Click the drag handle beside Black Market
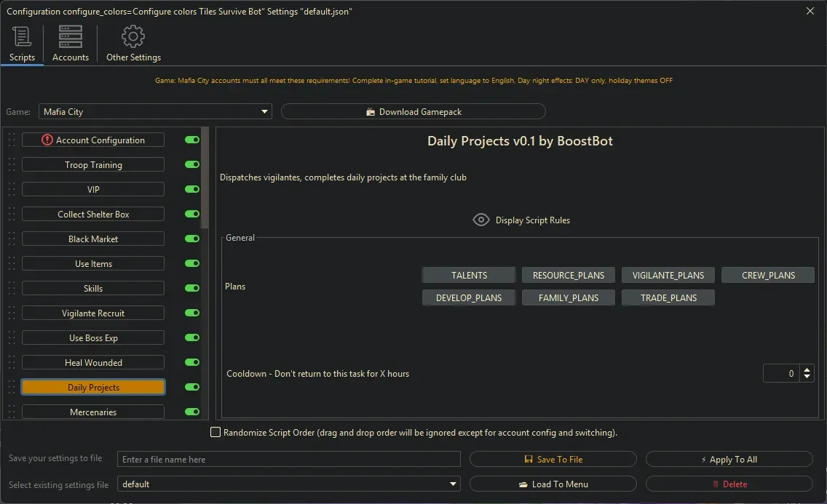827x504 pixels. coord(12,239)
